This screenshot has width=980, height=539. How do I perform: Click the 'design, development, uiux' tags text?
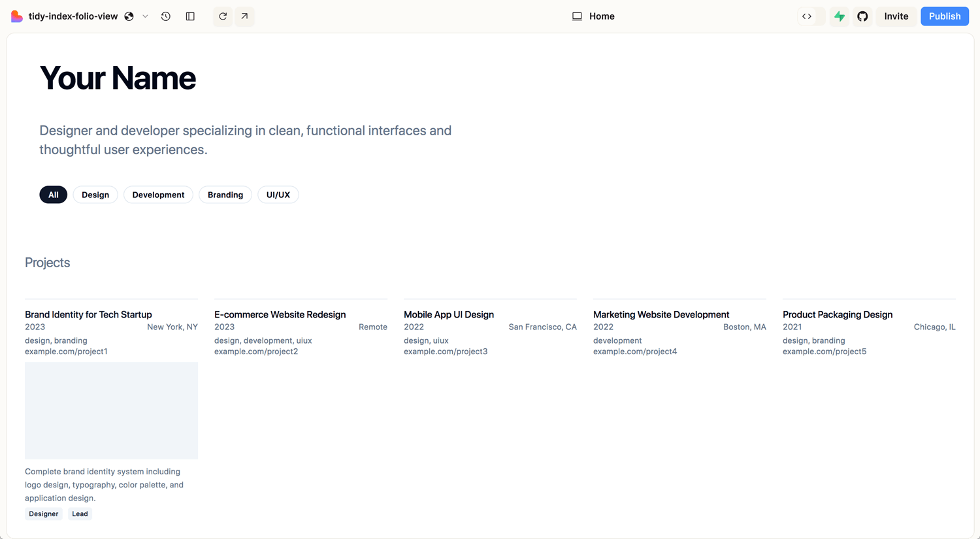[263, 340]
